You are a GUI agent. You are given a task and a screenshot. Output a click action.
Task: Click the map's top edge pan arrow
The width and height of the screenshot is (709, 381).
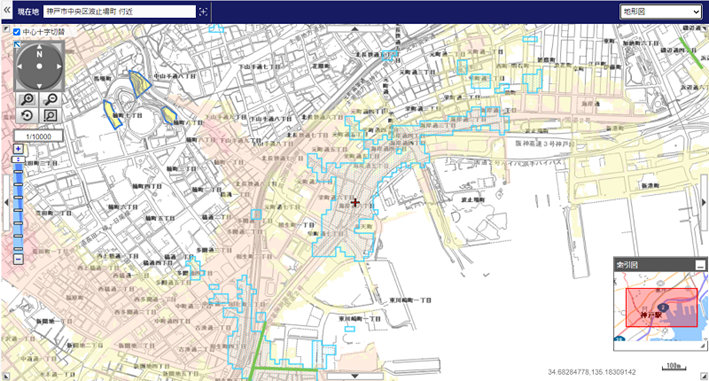pos(355,28)
